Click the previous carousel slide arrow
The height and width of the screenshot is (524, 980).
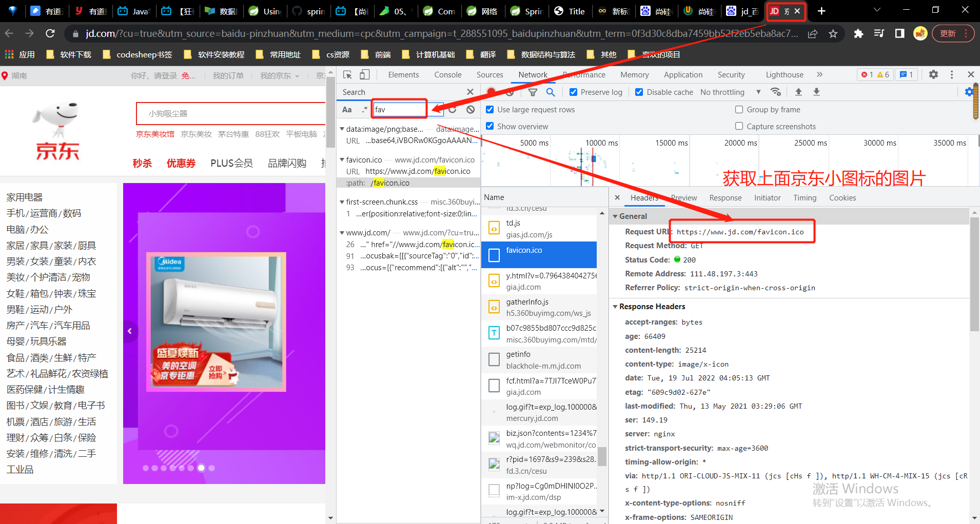coord(129,331)
